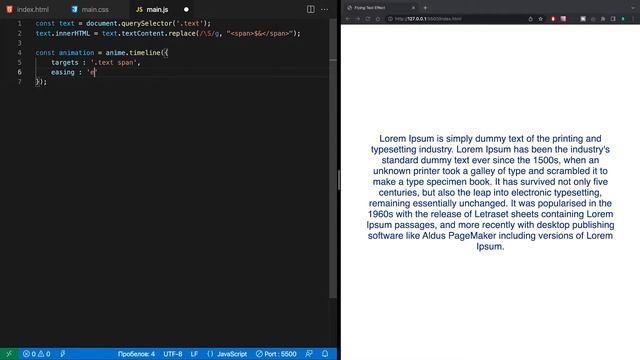
Task: Show errors and warnings count
Action: tap(36, 354)
